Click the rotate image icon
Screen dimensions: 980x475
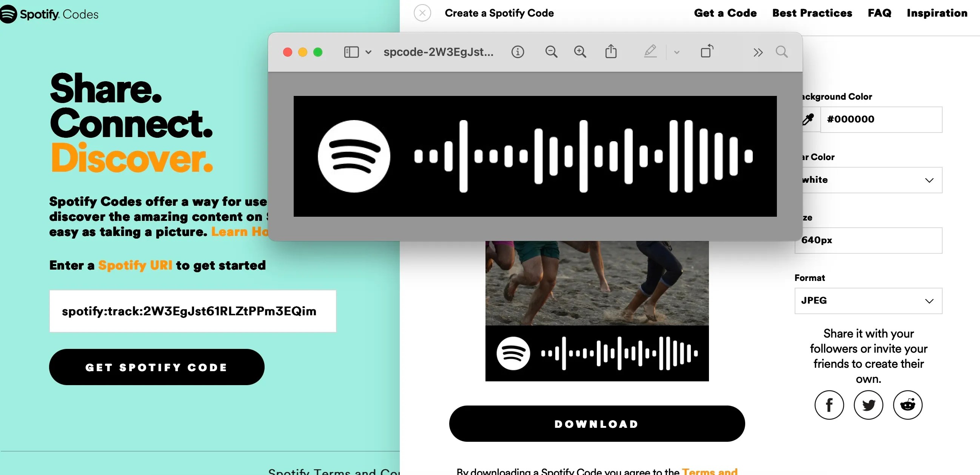707,51
